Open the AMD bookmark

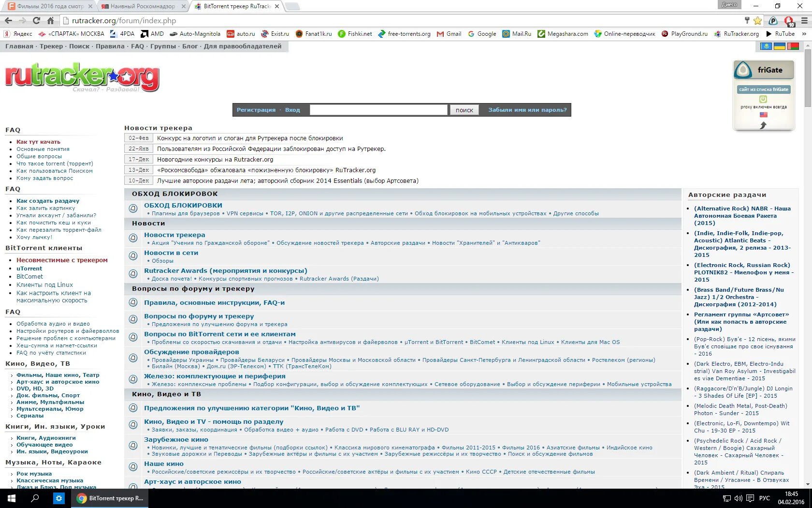coord(152,34)
